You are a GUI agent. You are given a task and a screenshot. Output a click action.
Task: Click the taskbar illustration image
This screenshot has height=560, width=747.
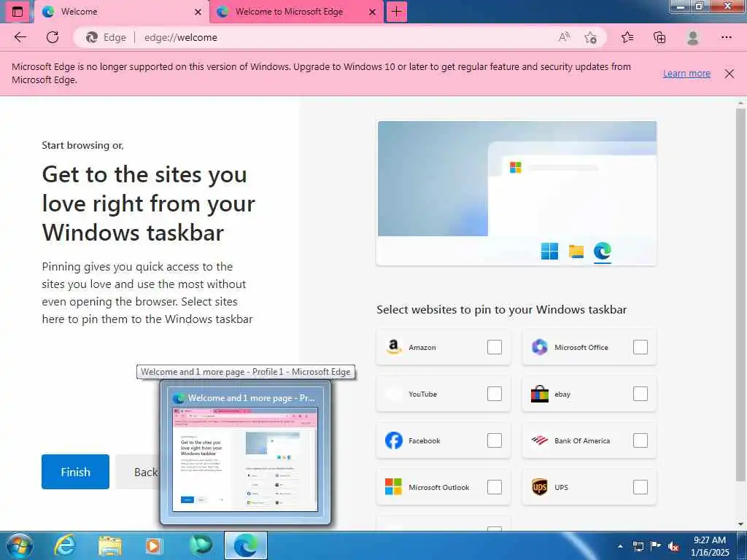(516, 192)
